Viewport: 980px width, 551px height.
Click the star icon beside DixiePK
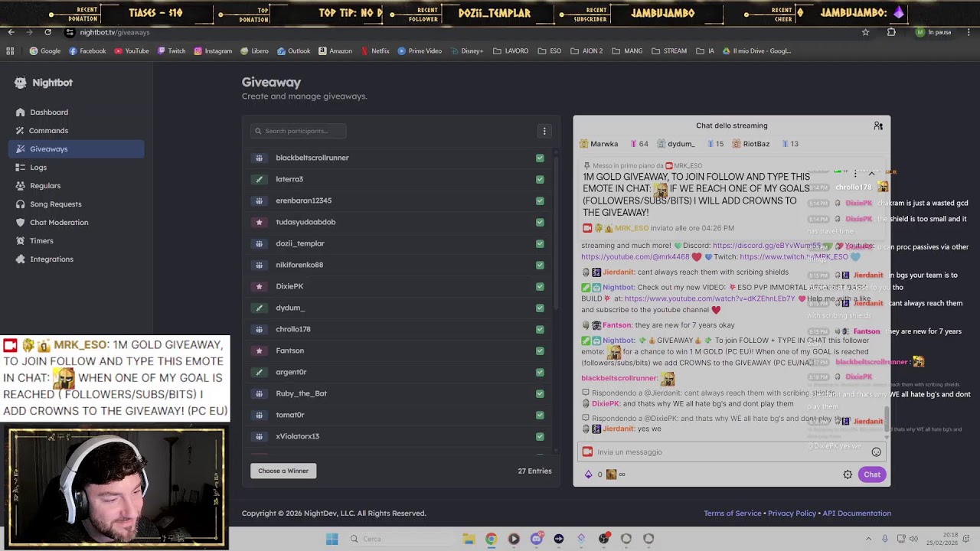pos(259,286)
